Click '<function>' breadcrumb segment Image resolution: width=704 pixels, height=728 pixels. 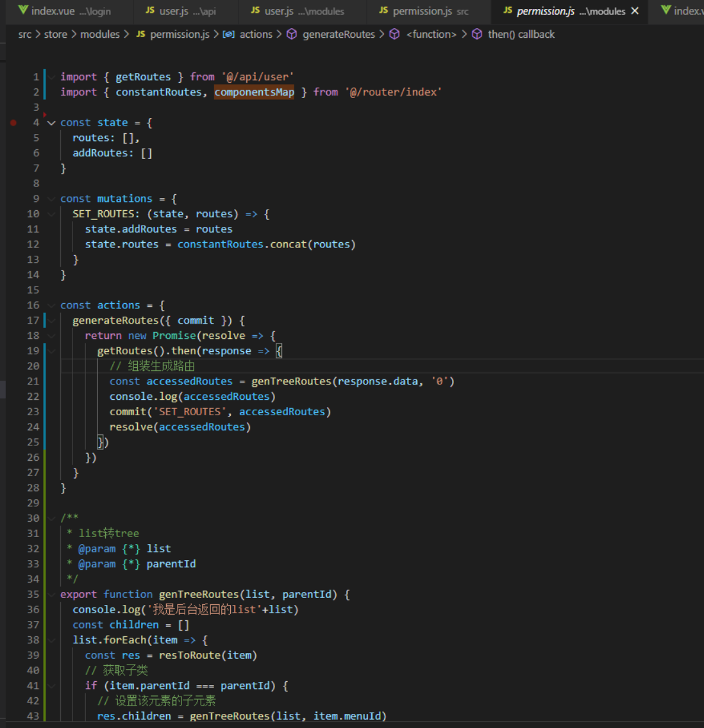432,35
